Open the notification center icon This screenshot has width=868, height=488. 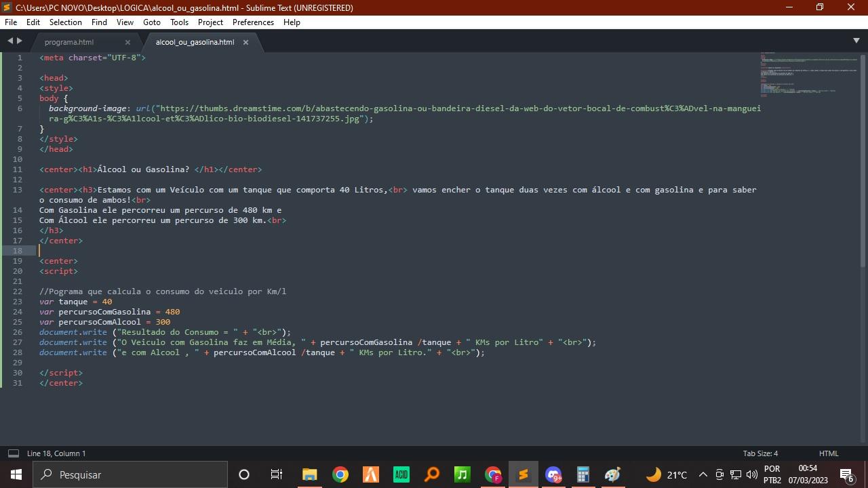tap(847, 474)
